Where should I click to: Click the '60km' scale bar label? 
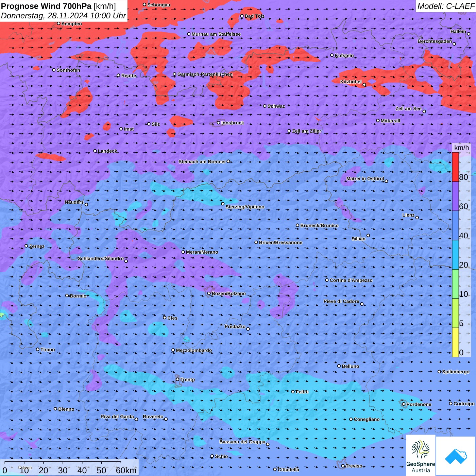coord(126,470)
